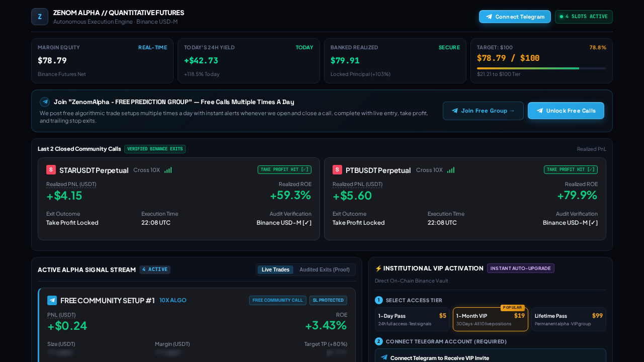Screen dimensions: 644x362
Task: Click the 10X ALGO label
Action: [173, 300]
